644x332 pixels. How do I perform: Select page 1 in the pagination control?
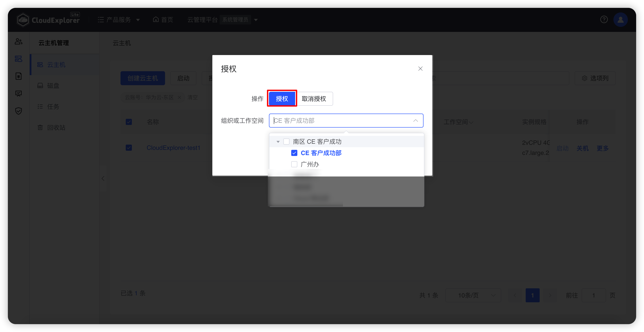point(533,295)
